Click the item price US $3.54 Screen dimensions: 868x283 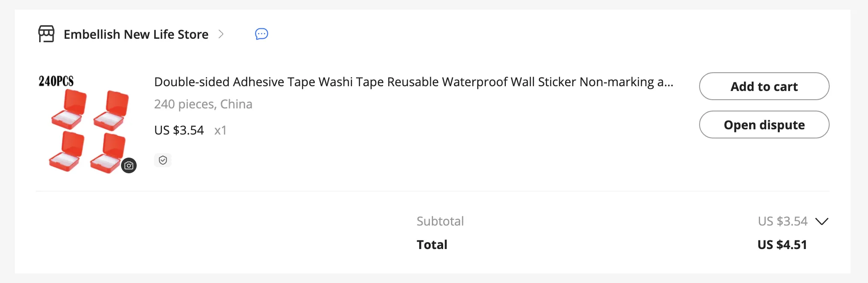click(179, 130)
